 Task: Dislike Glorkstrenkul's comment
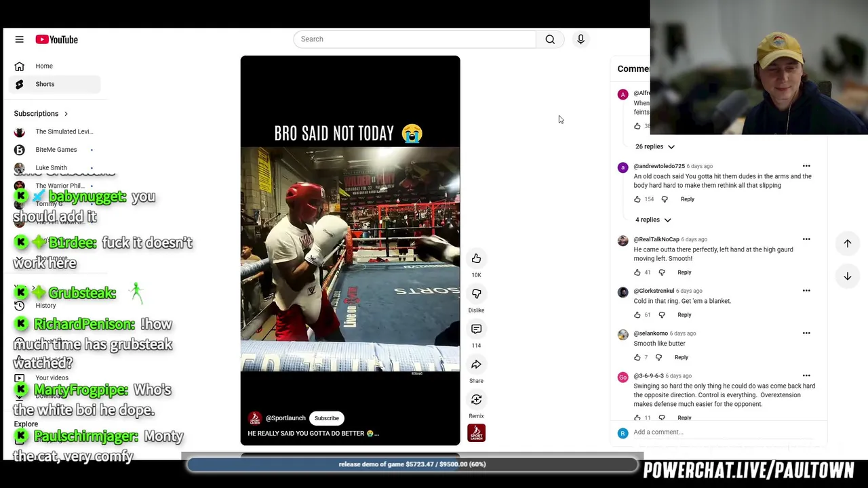[662, 315]
